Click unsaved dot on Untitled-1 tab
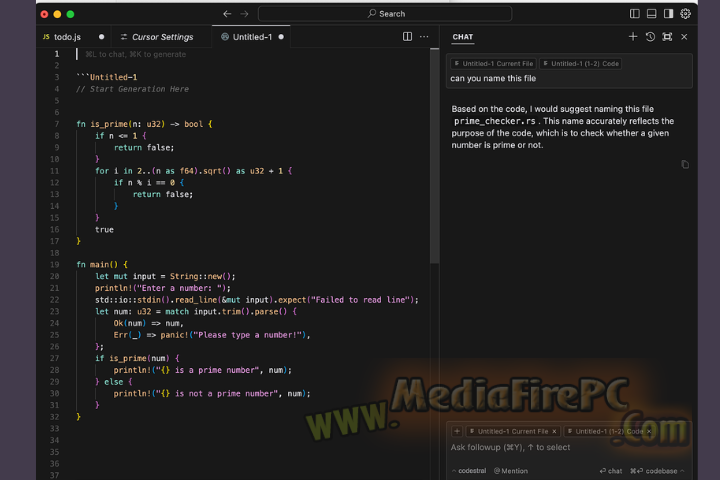Viewport: 720px width, 480px height. pos(281,37)
